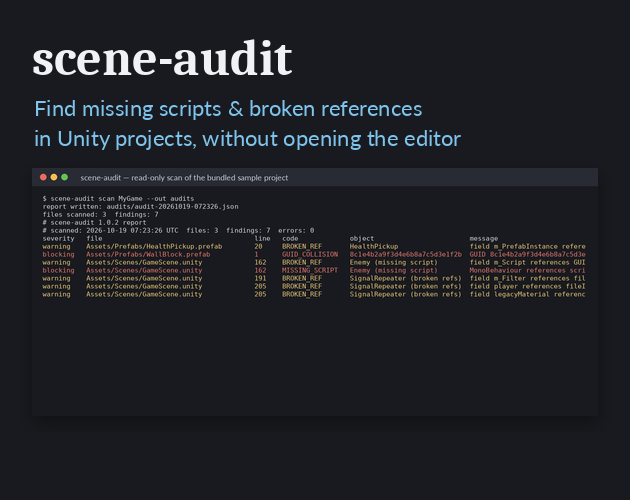630x500 pixels.
Task: Click the "message" column header
Action: (x=484, y=238)
